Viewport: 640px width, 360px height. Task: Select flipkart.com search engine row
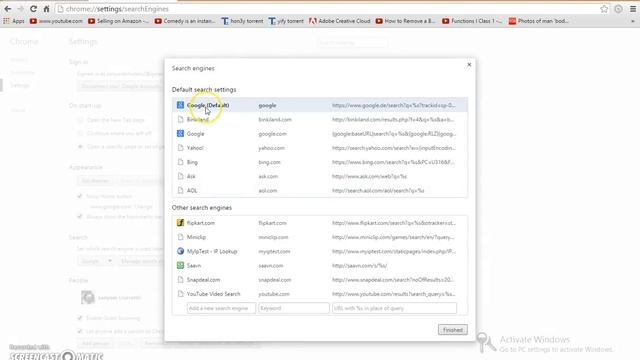click(320, 223)
